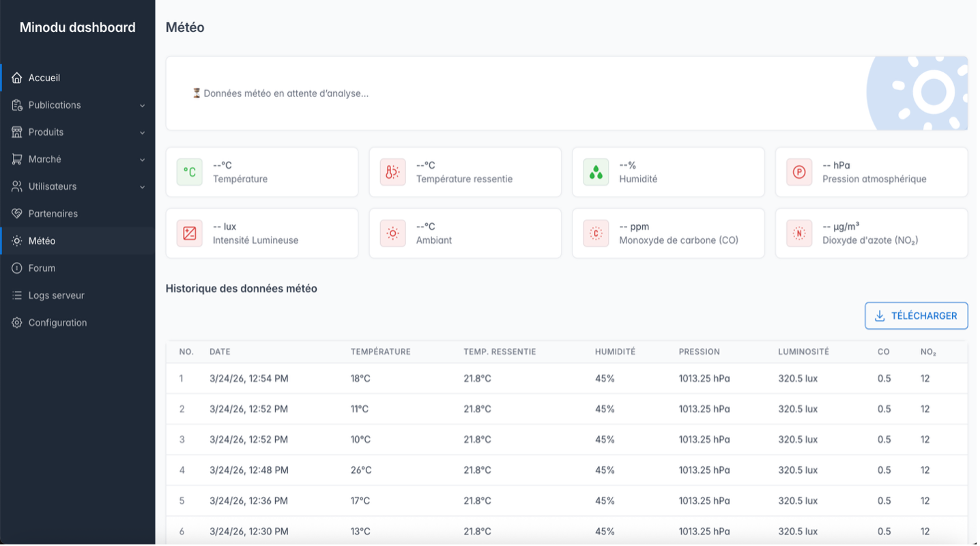Click the Météo sun icon in sidebar
Screen dimensions: 980x546
17,241
